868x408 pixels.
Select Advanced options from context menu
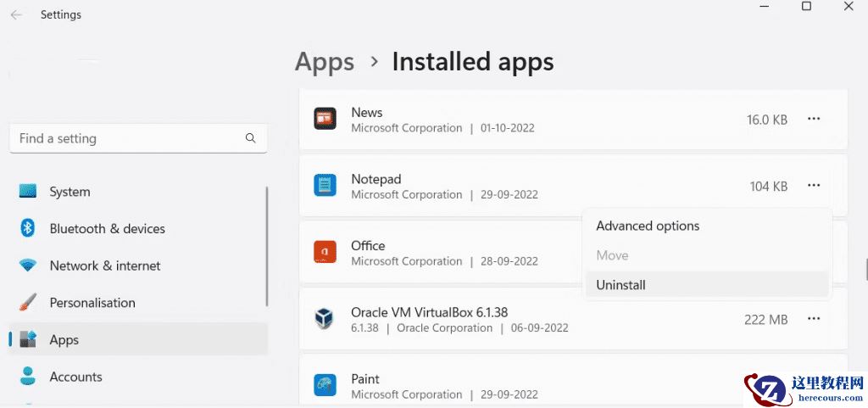(x=648, y=226)
